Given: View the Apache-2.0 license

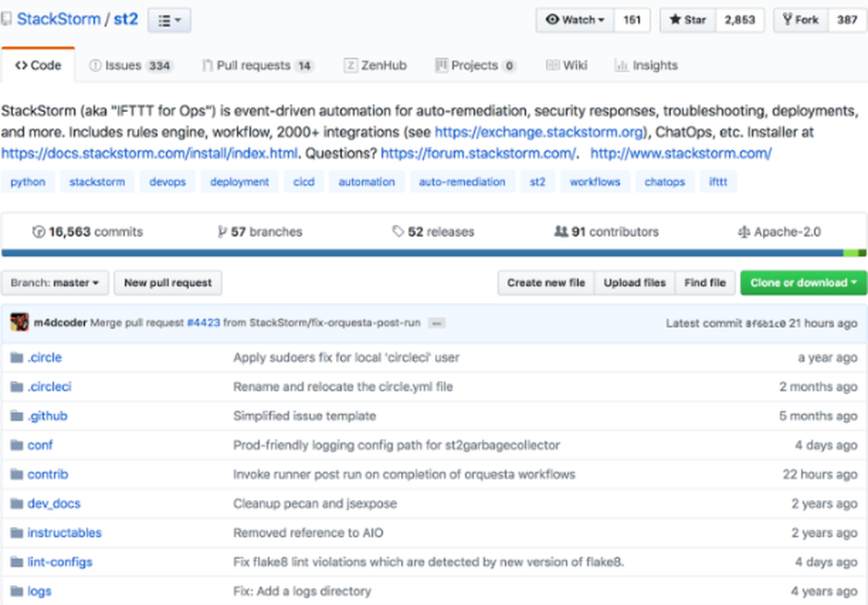Looking at the screenshot, I should pos(779,232).
